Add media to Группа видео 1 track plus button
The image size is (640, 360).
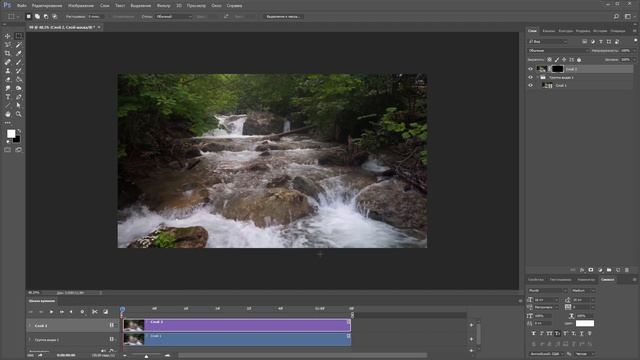click(471, 339)
